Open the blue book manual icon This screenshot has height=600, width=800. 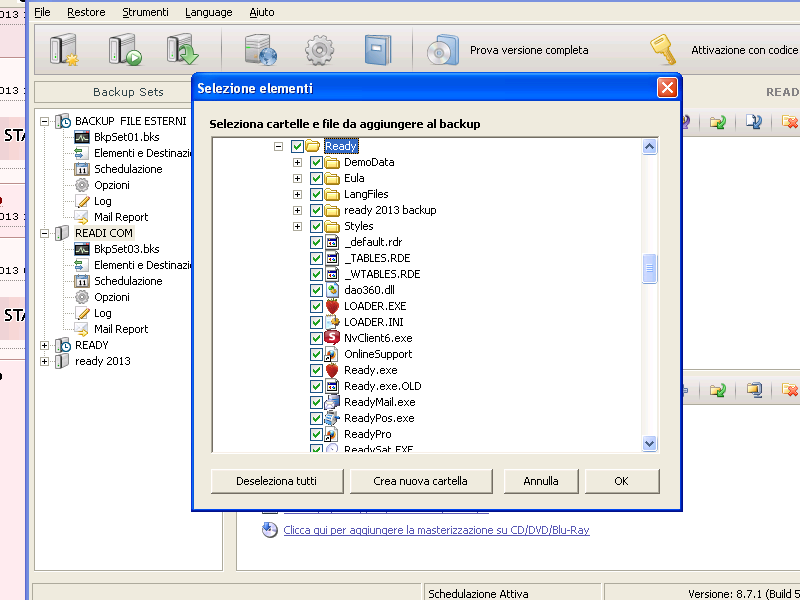[378, 50]
